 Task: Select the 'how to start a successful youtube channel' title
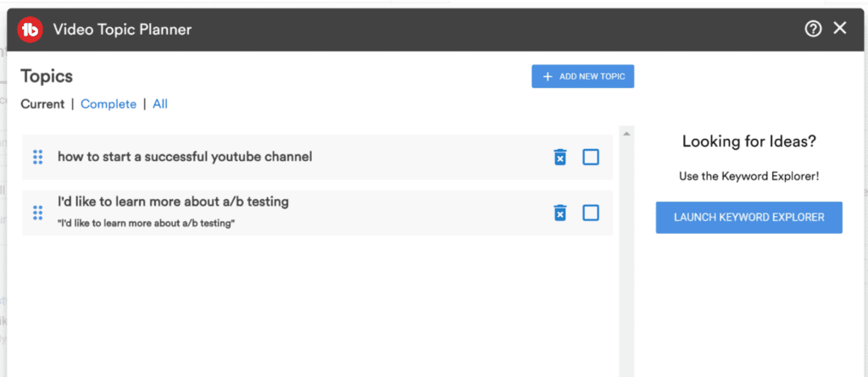click(185, 157)
